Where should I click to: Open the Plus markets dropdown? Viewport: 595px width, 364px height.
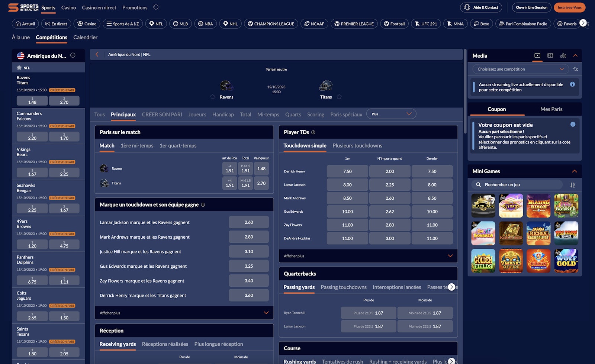(x=391, y=114)
